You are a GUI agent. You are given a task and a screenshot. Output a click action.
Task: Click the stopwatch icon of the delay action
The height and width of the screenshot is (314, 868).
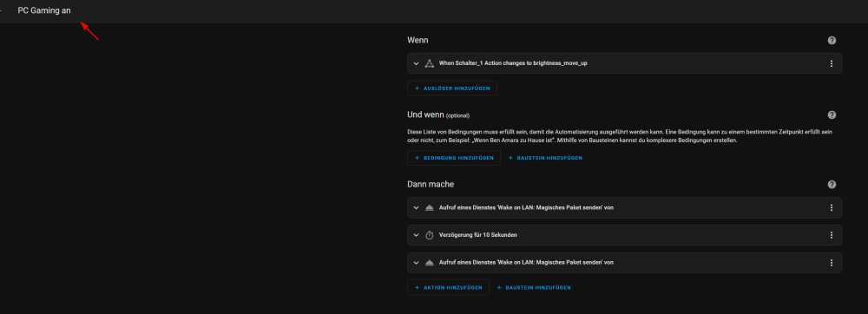click(x=429, y=235)
